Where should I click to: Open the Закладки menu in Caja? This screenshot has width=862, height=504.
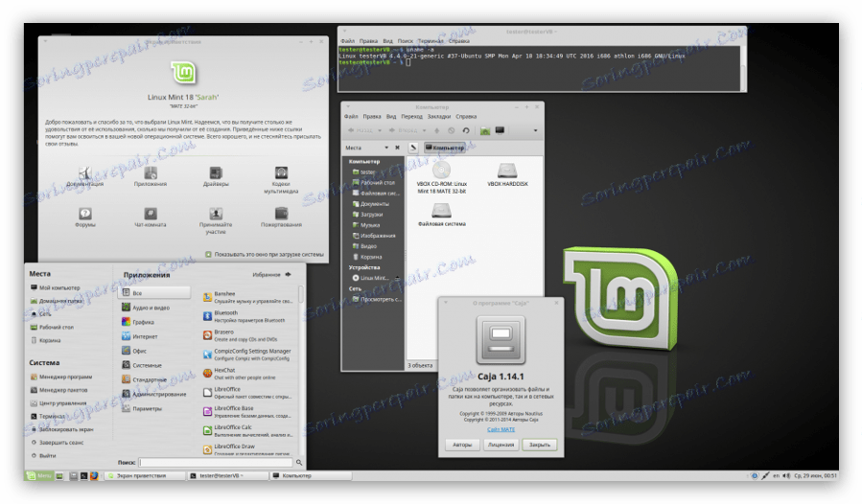(x=439, y=117)
